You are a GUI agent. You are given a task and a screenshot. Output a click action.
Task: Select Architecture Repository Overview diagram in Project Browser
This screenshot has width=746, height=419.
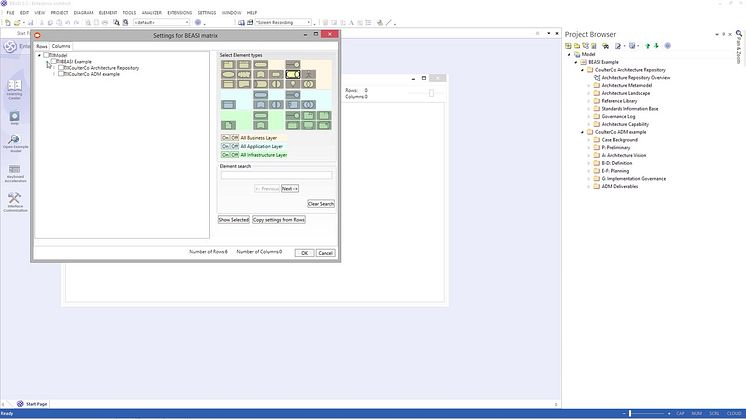(x=636, y=78)
